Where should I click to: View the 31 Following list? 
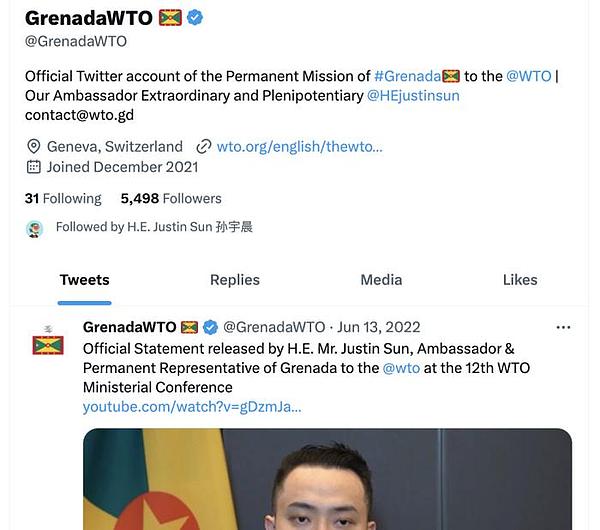click(63, 199)
